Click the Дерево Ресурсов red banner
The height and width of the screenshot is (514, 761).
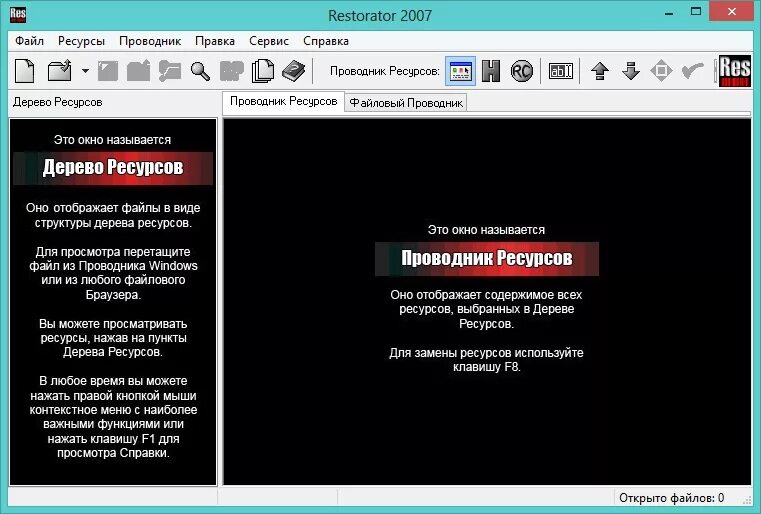pyautogui.click(x=113, y=167)
